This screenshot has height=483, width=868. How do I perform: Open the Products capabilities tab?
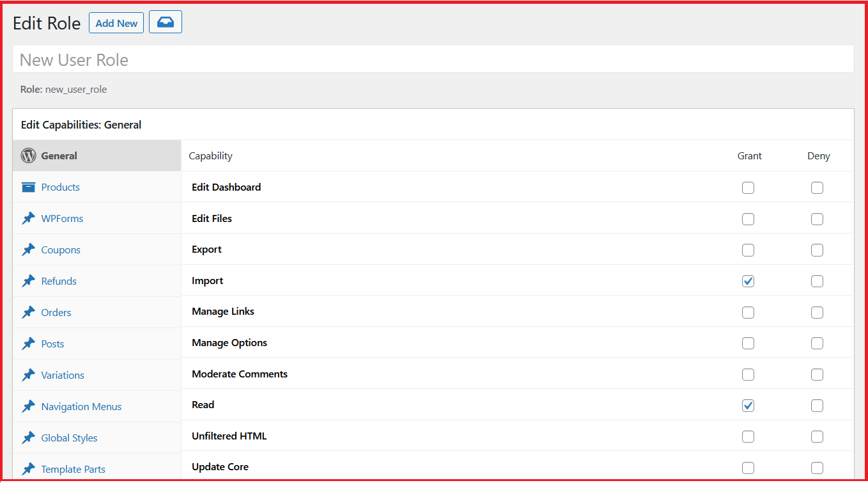97,187
